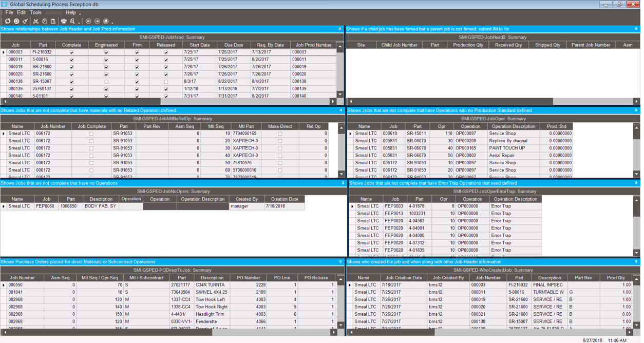Image resolution: width=644 pixels, height=343 pixels.
Task: Click the circular record-navigation icon after Refresh
Action: click(15, 21)
